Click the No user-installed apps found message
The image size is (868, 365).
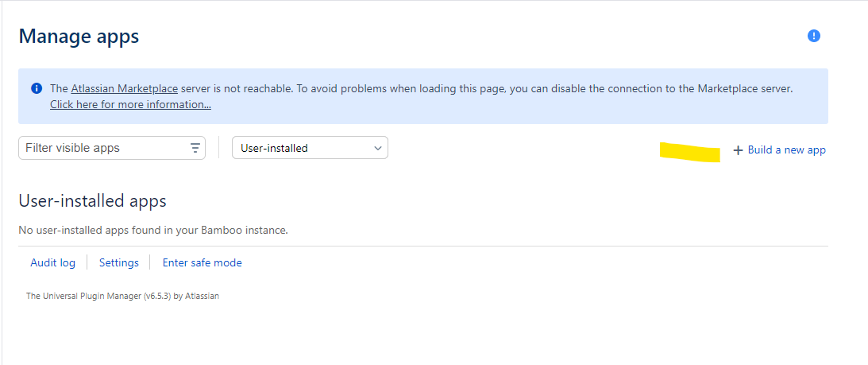point(153,230)
